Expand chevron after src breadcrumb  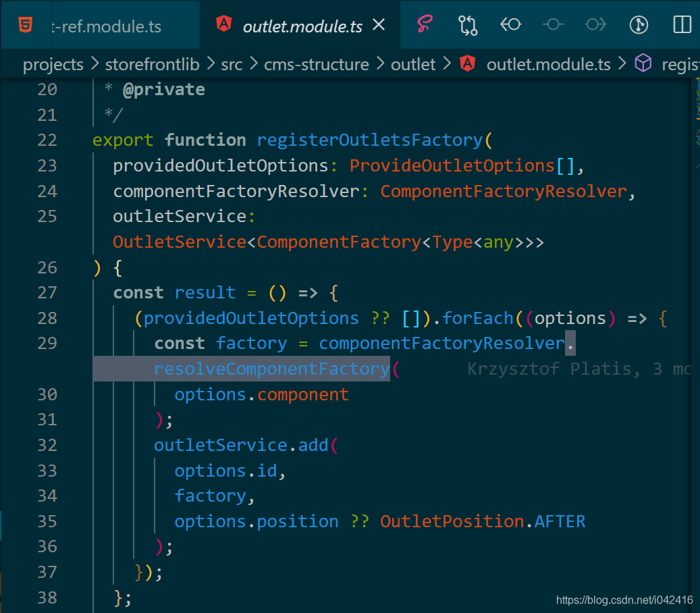[254, 64]
